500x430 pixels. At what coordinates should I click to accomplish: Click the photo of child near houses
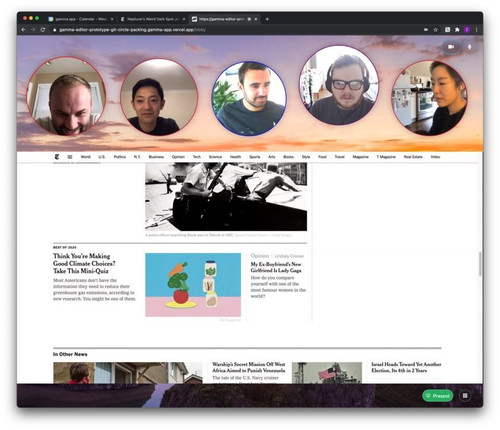128,373
